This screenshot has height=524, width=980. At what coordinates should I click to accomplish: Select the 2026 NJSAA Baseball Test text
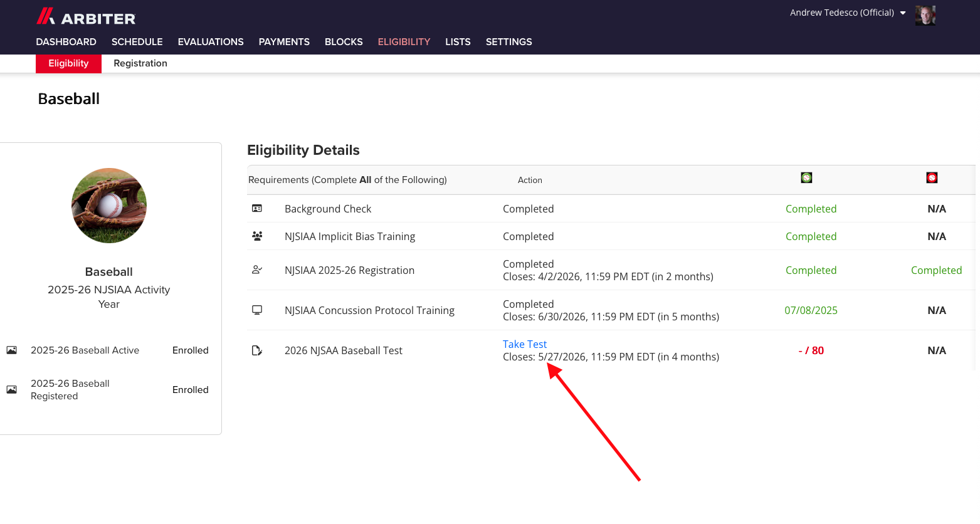(344, 350)
